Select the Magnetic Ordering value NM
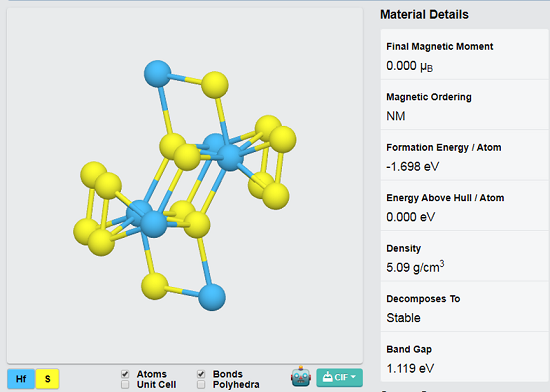The height and width of the screenshot is (392, 550). [x=396, y=116]
